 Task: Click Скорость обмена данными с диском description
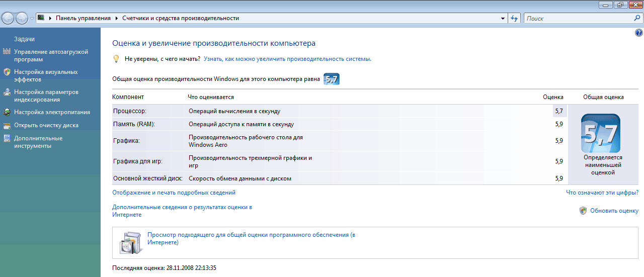(240, 178)
